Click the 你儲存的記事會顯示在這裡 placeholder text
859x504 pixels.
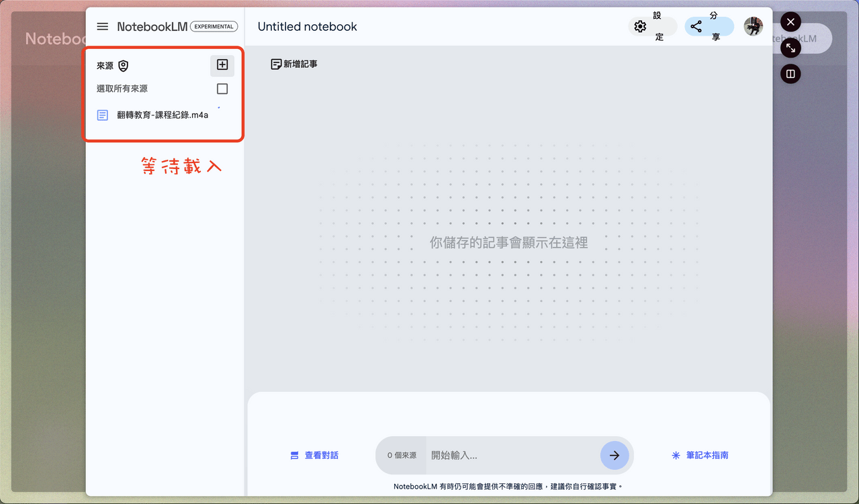click(x=509, y=243)
